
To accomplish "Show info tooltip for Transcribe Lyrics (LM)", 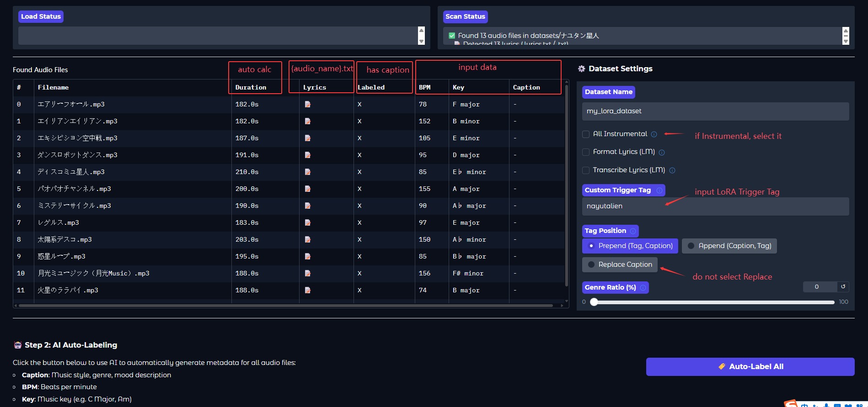I will pos(672,170).
